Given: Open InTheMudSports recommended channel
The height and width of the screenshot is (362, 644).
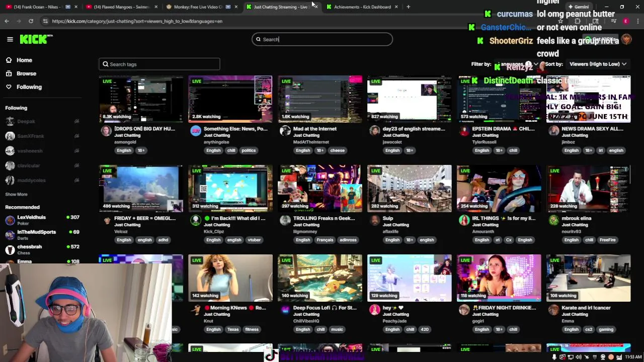Looking at the screenshot, I should click(42, 234).
